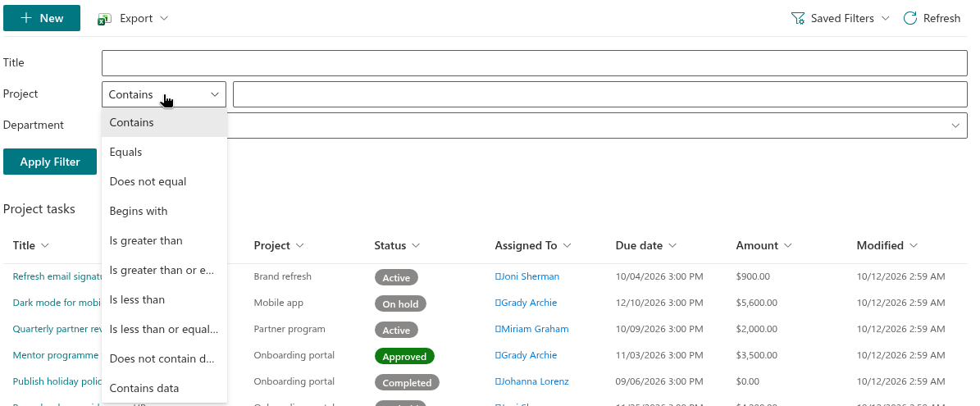The image size is (980, 406).
Task: Choose Begins with option
Action: coord(164,211)
